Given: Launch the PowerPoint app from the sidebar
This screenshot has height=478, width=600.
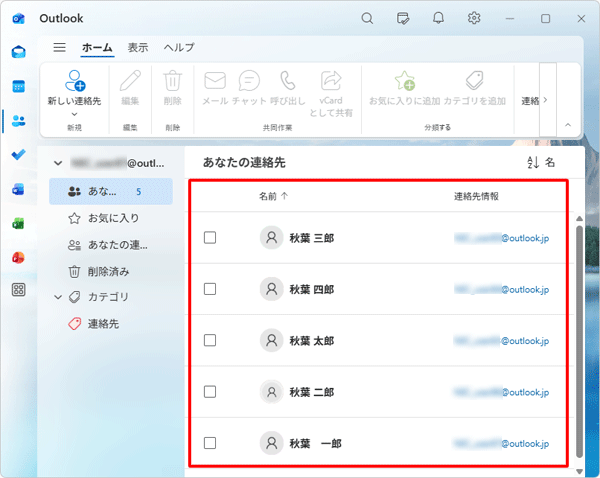Looking at the screenshot, I should point(18,258).
